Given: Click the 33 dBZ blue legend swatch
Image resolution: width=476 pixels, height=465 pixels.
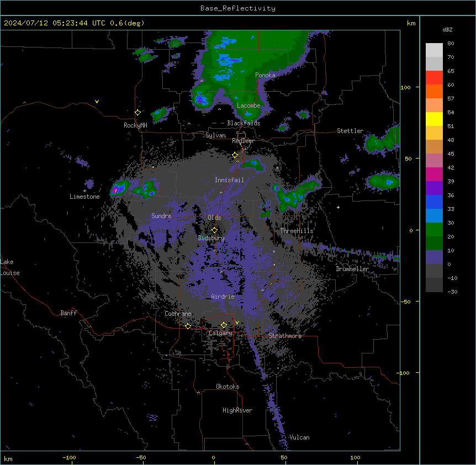Looking at the screenshot, I should pyautogui.click(x=434, y=202).
